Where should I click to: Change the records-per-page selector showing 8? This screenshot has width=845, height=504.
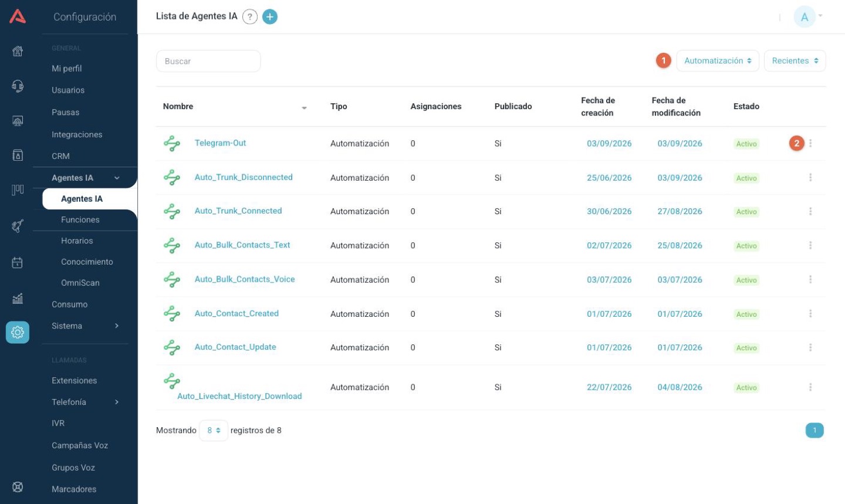click(214, 430)
